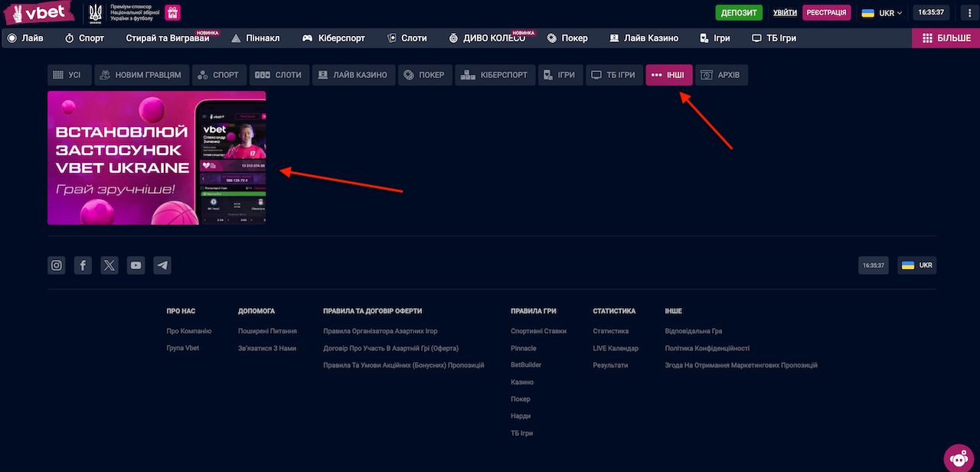Open the pink gift box icon
Image resolution: width=980 pixels, height=472 pixels.
(174, 12)
